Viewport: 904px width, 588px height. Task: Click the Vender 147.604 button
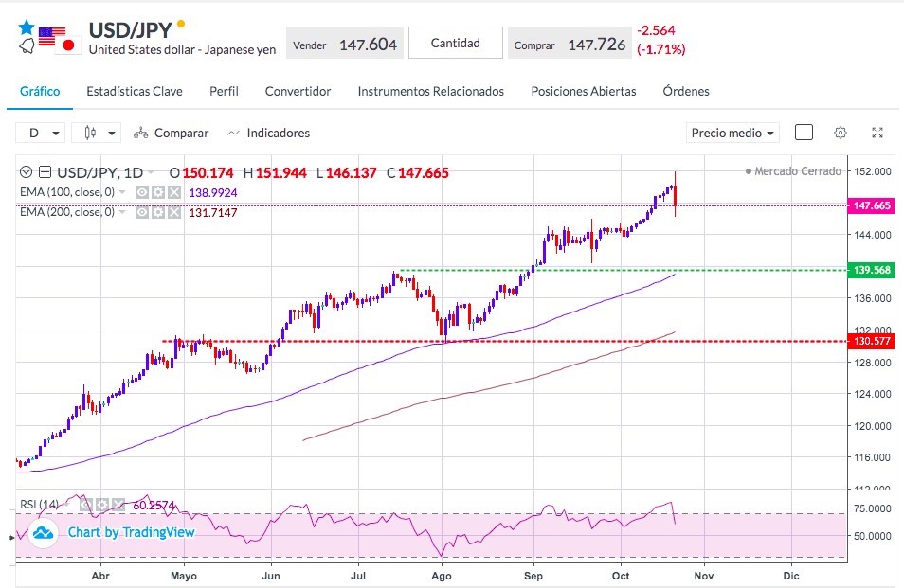345,44
